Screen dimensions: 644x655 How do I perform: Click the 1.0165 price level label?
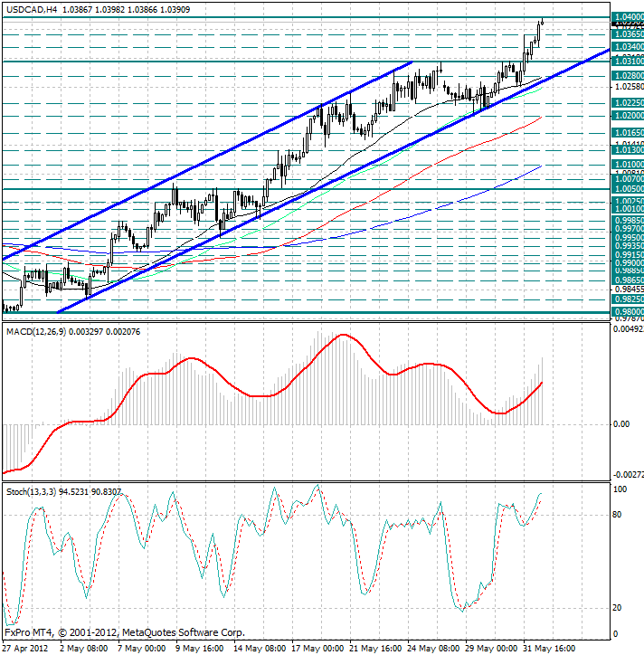tap(628, 133)
